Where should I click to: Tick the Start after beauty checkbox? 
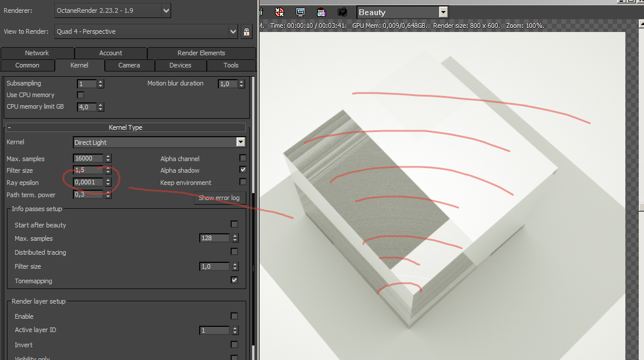[234, 224]
